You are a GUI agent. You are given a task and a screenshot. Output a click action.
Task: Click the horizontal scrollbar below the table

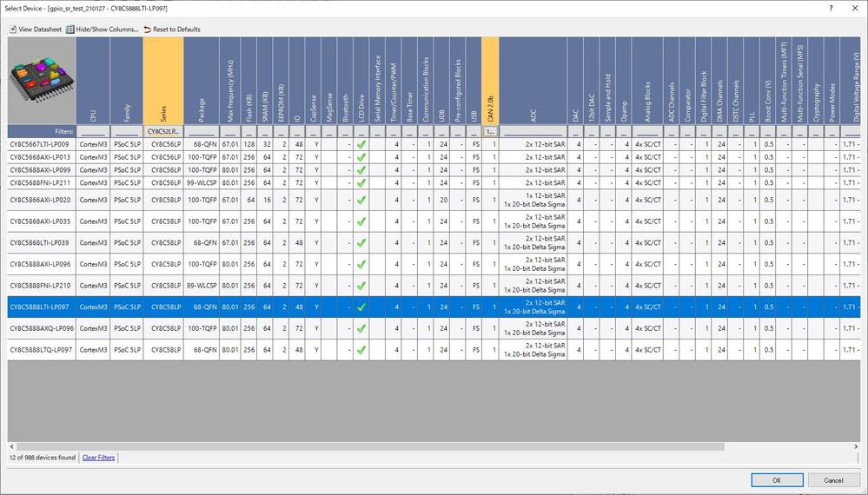348,445
